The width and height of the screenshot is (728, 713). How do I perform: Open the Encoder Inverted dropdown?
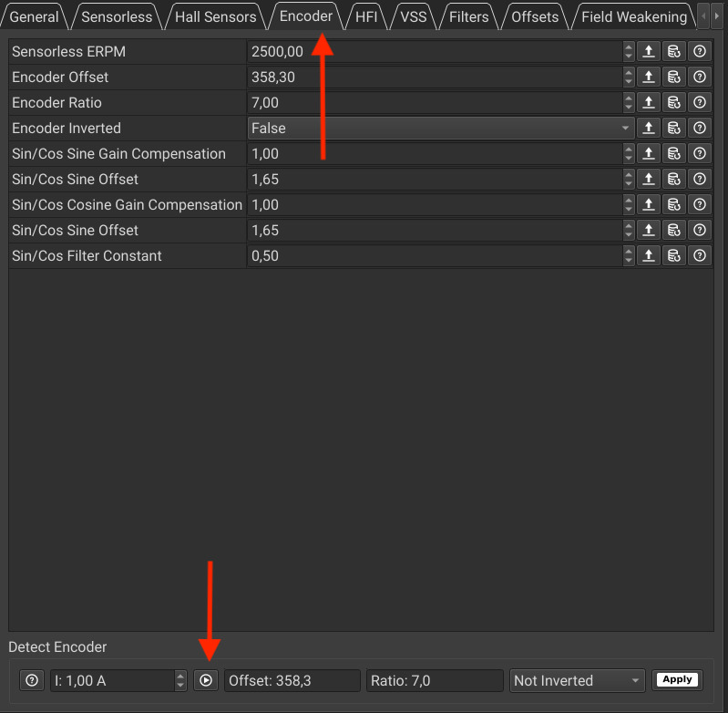[441, 129]
